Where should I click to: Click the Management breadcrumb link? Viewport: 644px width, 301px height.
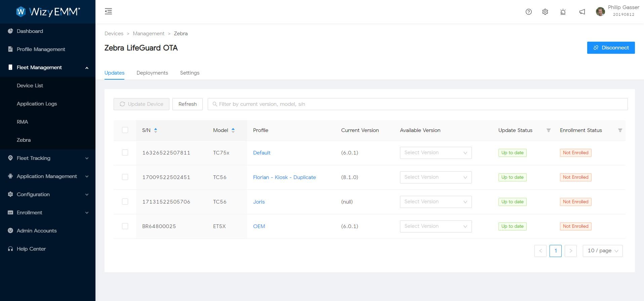(149, 34)
